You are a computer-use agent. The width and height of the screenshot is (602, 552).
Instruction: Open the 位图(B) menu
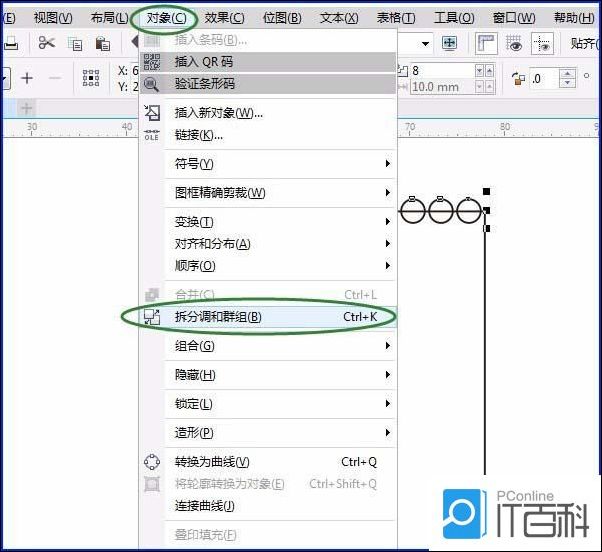282,18
